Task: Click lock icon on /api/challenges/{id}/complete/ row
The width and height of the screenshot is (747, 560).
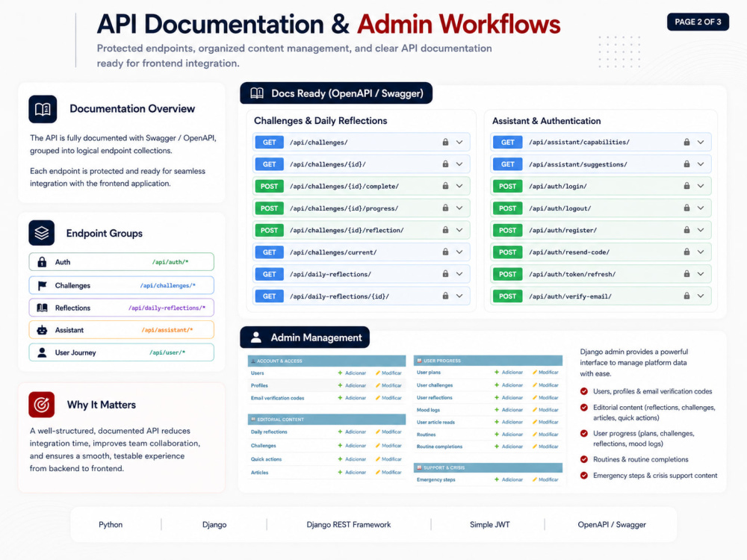Action: [x=445, y=186]
